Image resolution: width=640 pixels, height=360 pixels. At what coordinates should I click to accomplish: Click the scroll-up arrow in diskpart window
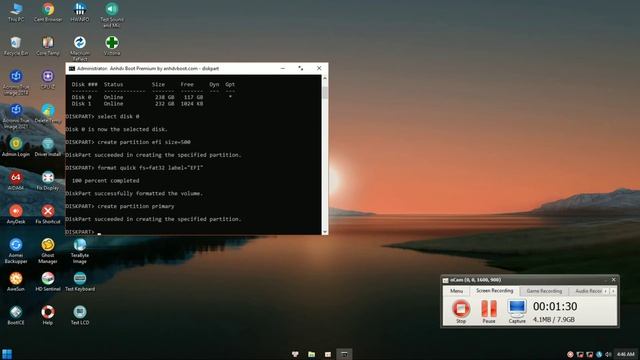coord(325,78)
